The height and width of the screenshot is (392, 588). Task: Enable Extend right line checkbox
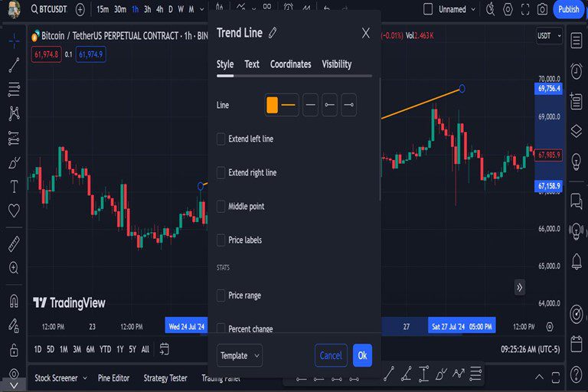[220, 172]
